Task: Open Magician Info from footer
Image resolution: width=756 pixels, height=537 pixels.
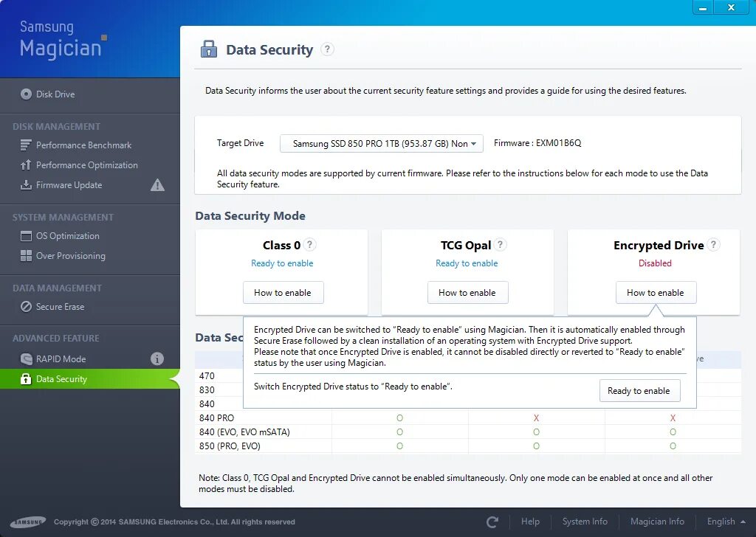Action: 657,522
